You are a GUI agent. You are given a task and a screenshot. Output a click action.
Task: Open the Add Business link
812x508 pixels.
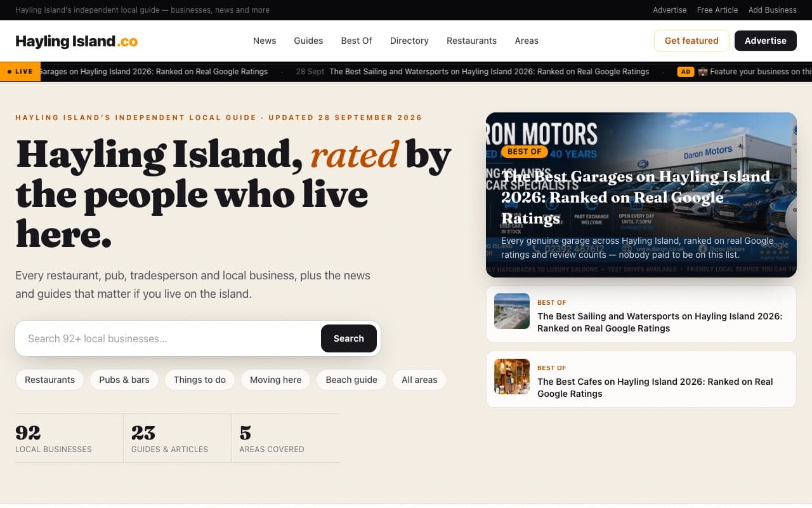click(x=773, y=10)
